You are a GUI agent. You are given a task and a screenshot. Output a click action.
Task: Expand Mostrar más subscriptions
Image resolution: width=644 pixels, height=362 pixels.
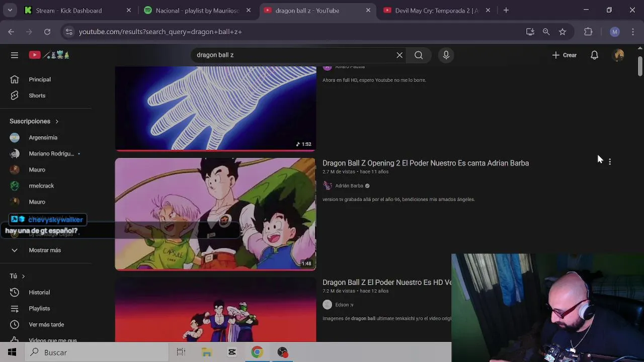[x=45, y=250]
